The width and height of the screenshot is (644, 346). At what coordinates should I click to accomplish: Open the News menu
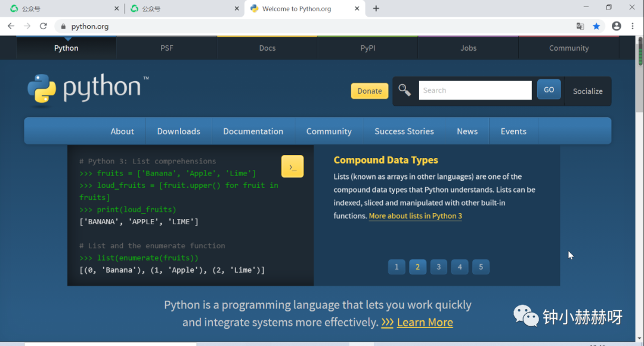(467, 131)
